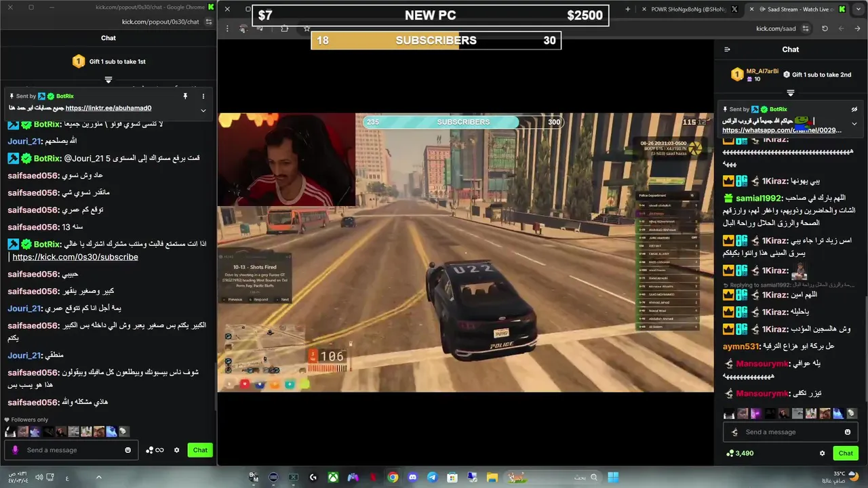Open chat settings gear in the right panel

823,453
